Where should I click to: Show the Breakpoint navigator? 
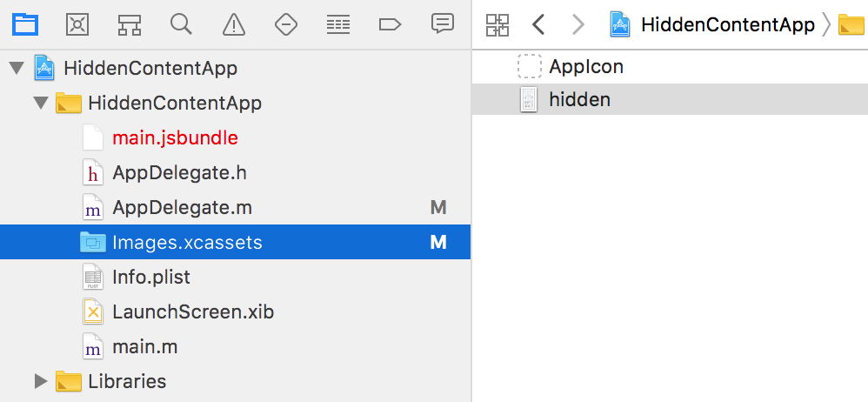(x=390, y=24)
